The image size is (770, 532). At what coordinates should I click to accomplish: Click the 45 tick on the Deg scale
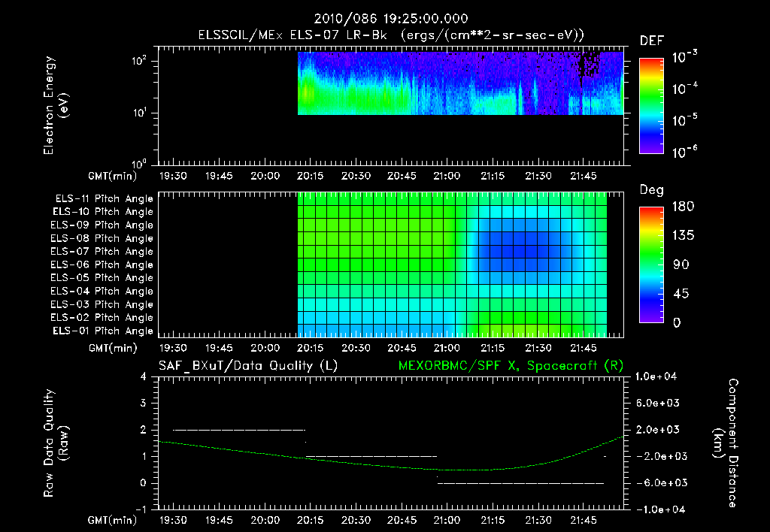click(x=681, y=294)
